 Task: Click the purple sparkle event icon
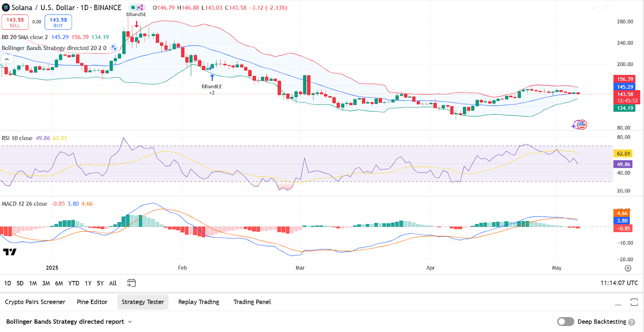(574, 126)
